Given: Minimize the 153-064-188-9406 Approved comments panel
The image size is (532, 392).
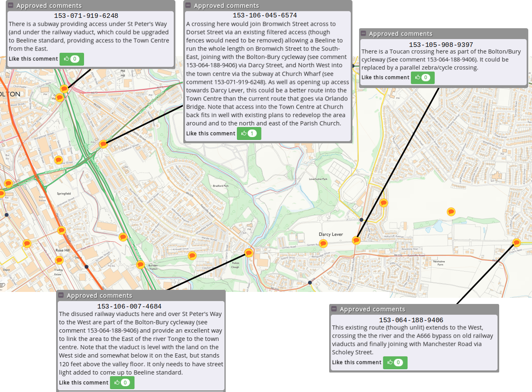Looking at the screenshot, I should [x=334, y=309].
